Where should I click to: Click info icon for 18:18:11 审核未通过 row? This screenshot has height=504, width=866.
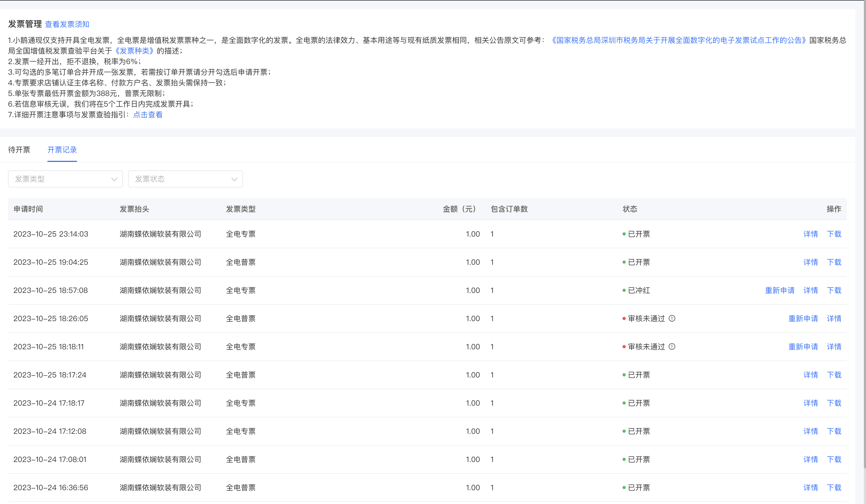672,347
